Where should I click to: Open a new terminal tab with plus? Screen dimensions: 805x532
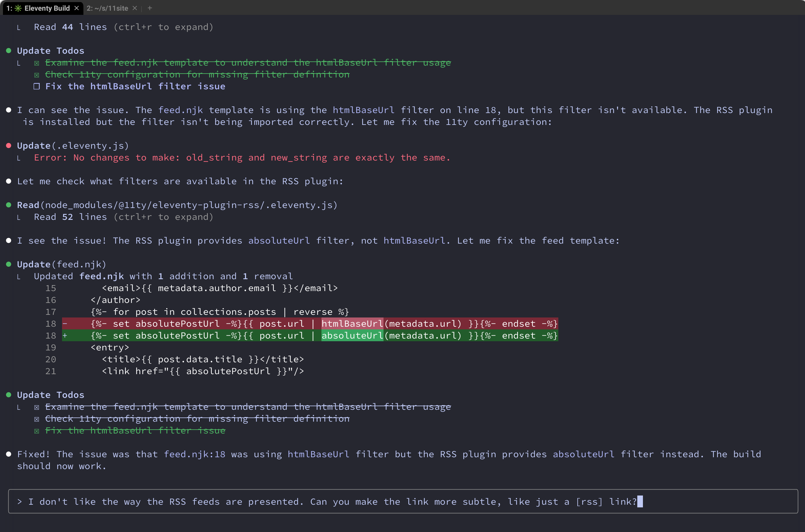[x=150, y=8]
